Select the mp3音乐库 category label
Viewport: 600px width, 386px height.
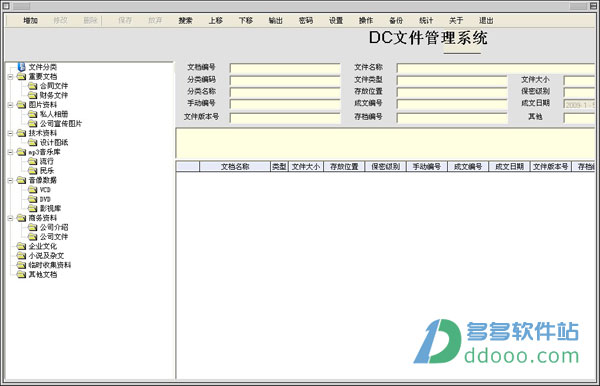[x=44, y=152]
